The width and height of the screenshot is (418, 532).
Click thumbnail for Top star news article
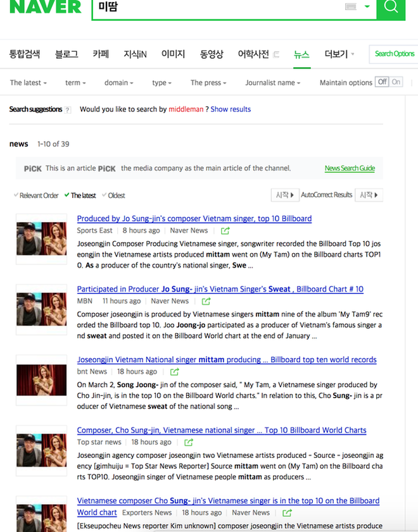pos(41,450)
